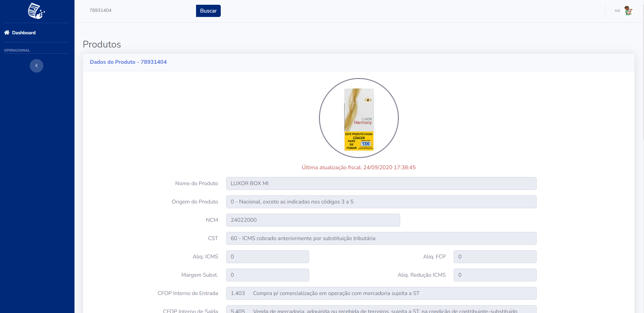The height and width of the screenshot is (313, 644).
Task: Click the Margem Subst. field
Action: coord(267,275)
